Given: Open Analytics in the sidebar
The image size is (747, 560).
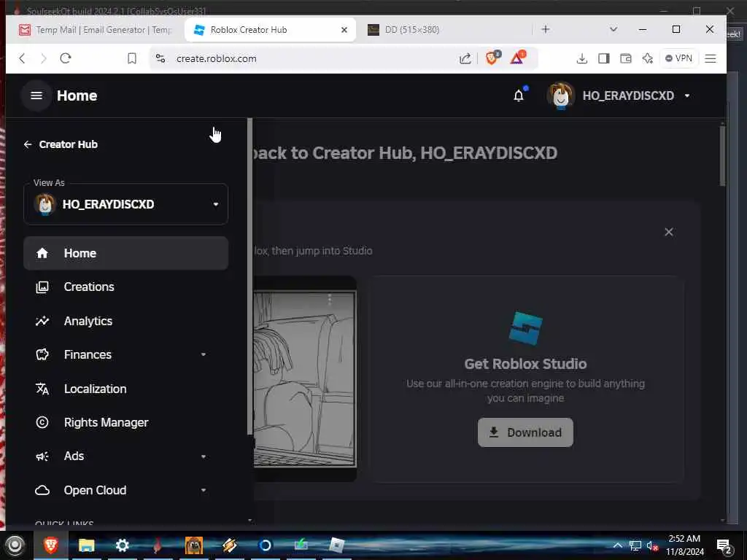Looking at the screenshot, I should coord(125,321).
